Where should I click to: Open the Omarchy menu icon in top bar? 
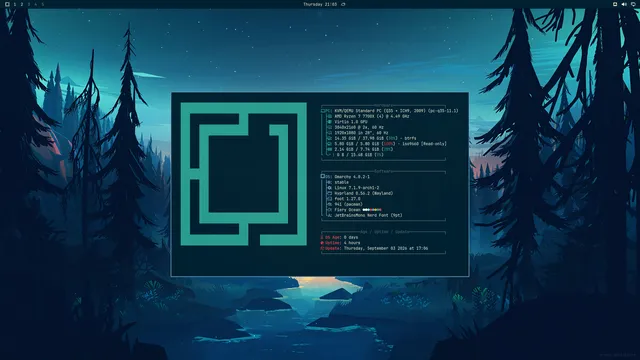7,4
